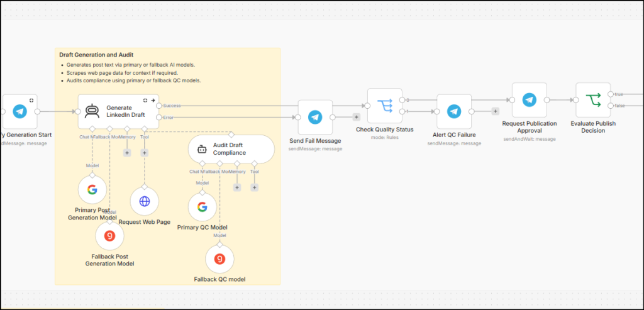Click the arrow icon on Generate LinkedIn Draft
Screen dimensions: 644x310
(x=153, y=100)
